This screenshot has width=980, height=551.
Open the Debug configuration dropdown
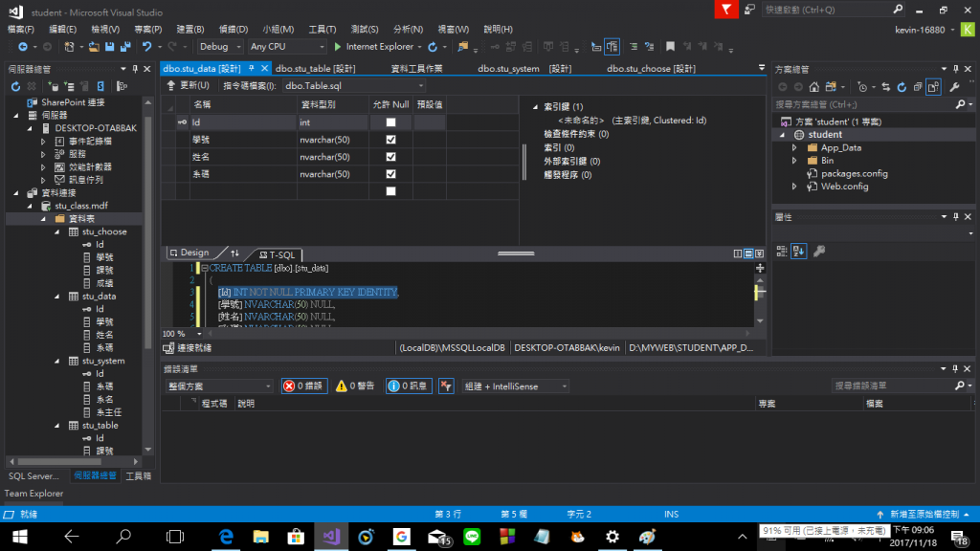coord(220,47)
